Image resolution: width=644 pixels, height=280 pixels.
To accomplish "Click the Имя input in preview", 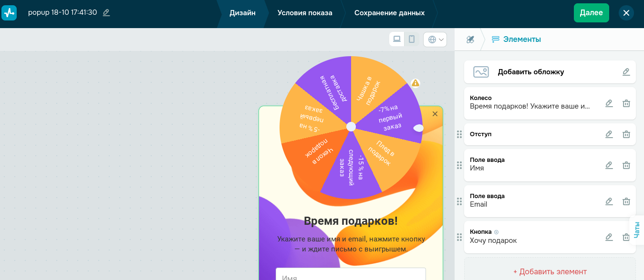I will click(x=351, y=274).
